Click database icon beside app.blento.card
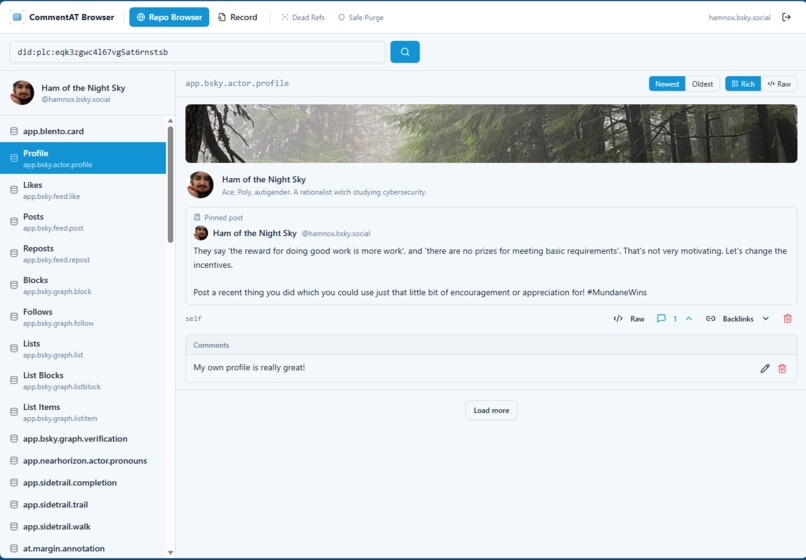 coord(14,131)
